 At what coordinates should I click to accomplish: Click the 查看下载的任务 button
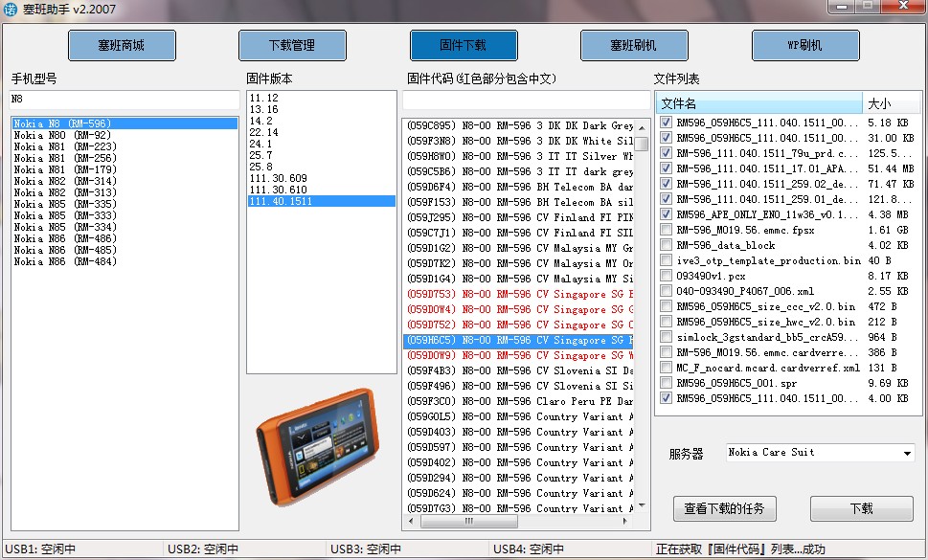[724, 508]
